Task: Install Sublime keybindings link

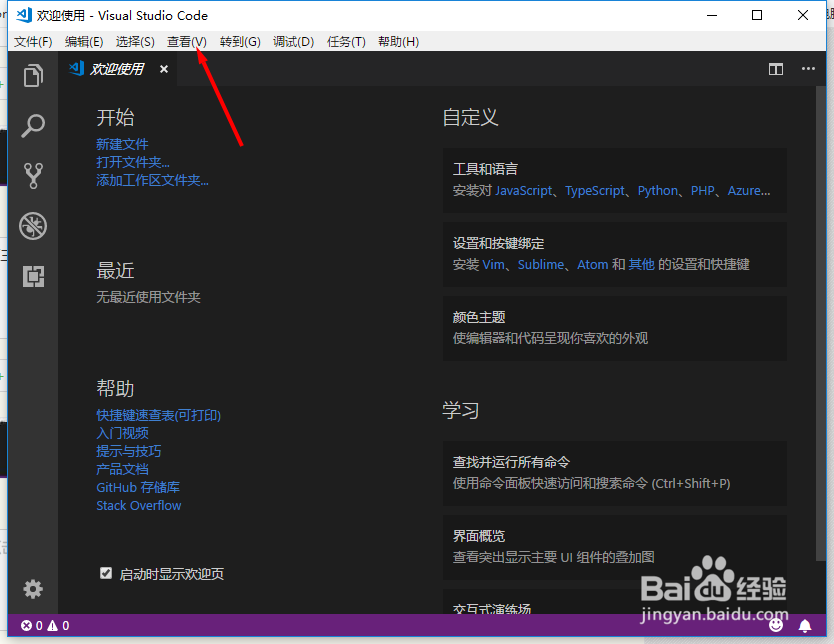Action: coord(541,264)
